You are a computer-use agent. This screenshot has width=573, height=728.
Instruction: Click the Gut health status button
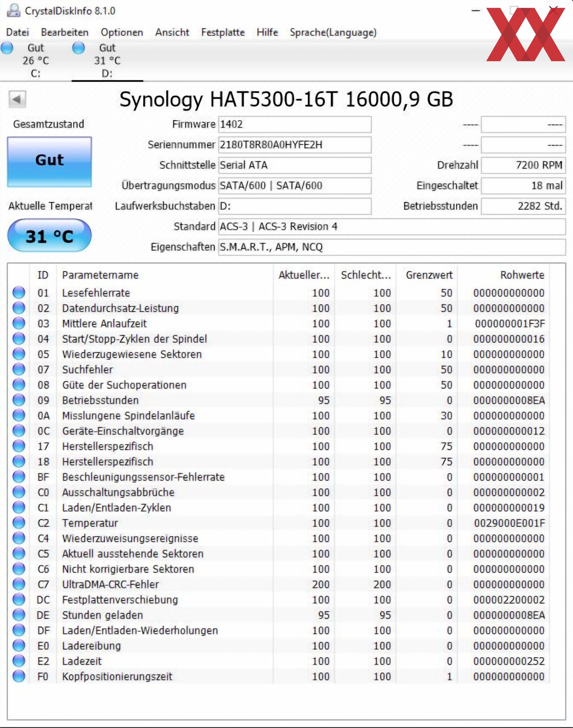pos(49,162)
